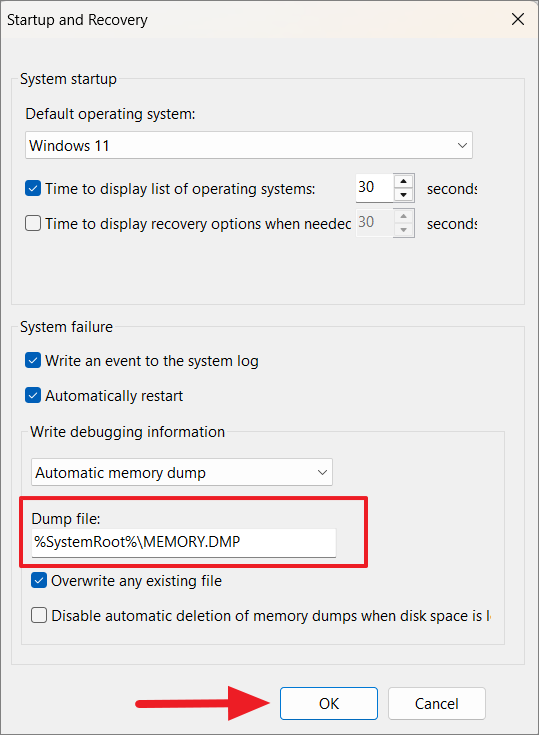Click the operating systems list seconds value field
Viewport: 539px width, 735px height.
tap(374, 188)
